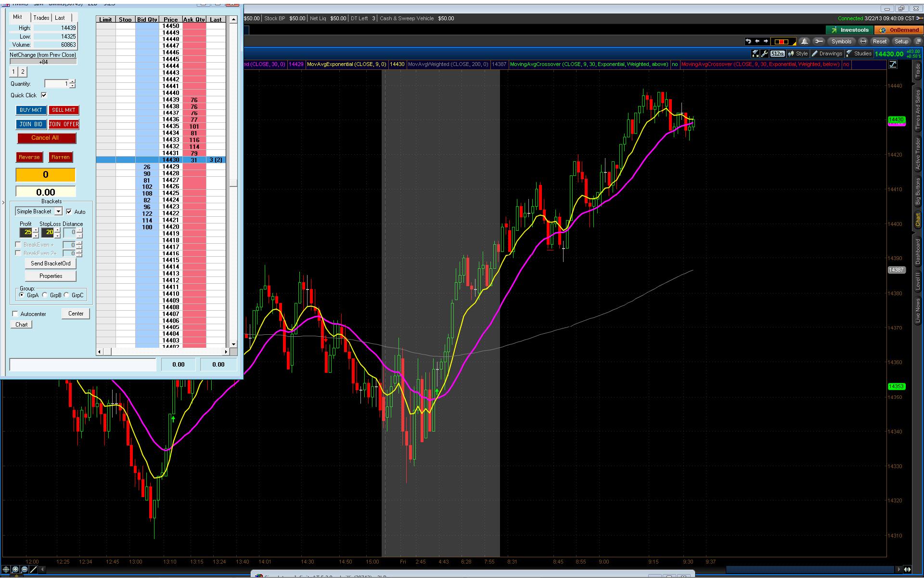Decrease the StopLoss stepper value
This screenshot has height=578, width=924.
tap(57, 236)
